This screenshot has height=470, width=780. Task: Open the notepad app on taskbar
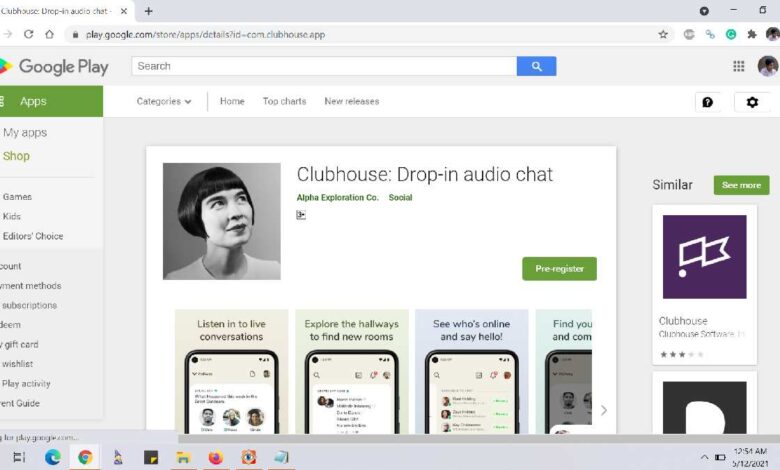click(281, 457)
